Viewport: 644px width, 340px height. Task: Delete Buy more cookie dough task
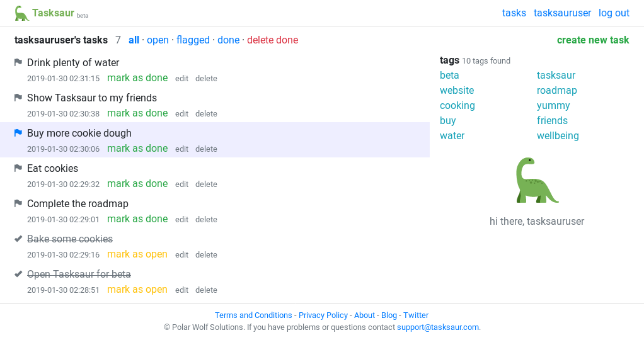pyautogui.click(x=206, y=149)
